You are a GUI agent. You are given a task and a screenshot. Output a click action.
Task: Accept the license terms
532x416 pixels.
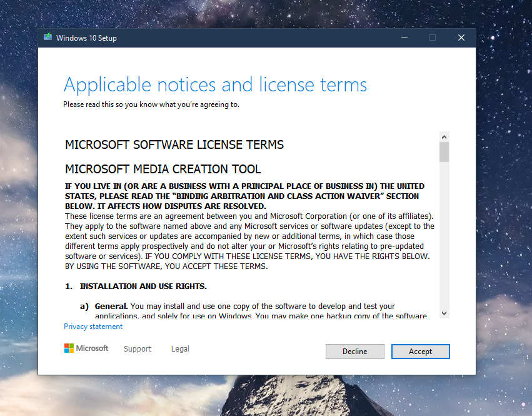tap(420, 352)
